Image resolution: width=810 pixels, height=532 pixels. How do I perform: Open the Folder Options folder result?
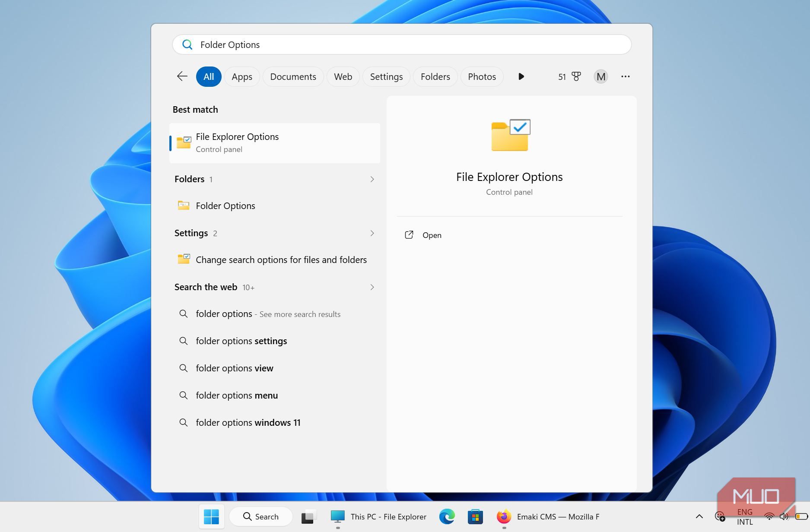coord(274,206)
